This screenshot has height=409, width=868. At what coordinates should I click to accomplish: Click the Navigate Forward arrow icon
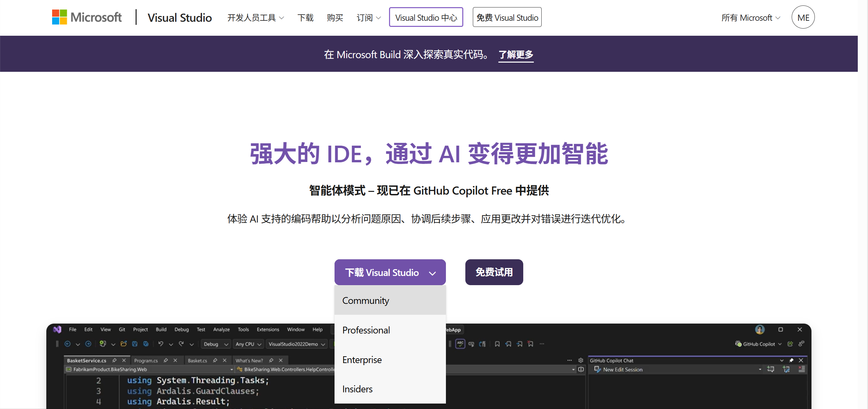(x=88, y=344)
